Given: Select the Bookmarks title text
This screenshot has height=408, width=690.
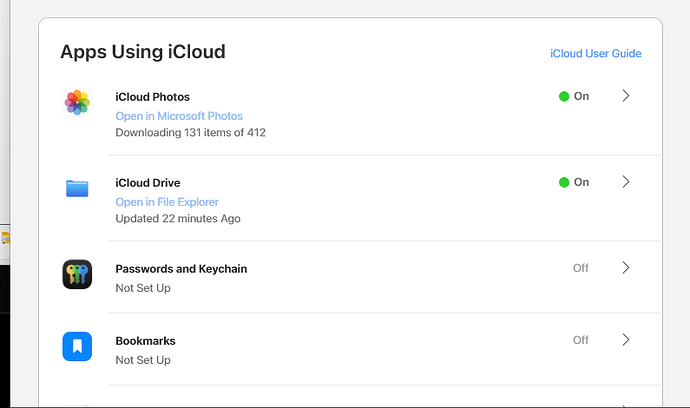Looking at the screenshot, I should coord(146,341).
